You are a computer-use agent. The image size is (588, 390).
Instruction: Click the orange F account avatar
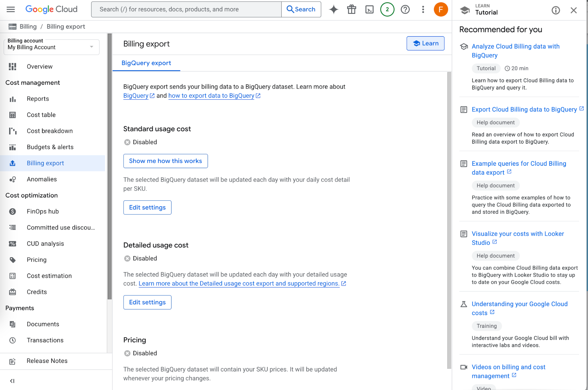(441, 9)
